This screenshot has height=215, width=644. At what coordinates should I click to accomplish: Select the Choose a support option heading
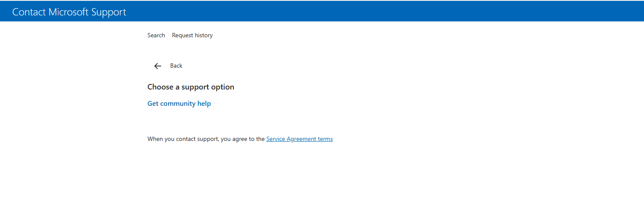point(191,87)
